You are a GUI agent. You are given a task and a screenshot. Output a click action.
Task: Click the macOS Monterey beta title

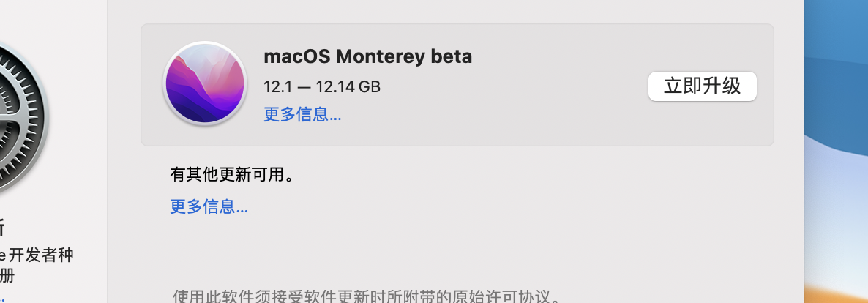coord(367,56)
